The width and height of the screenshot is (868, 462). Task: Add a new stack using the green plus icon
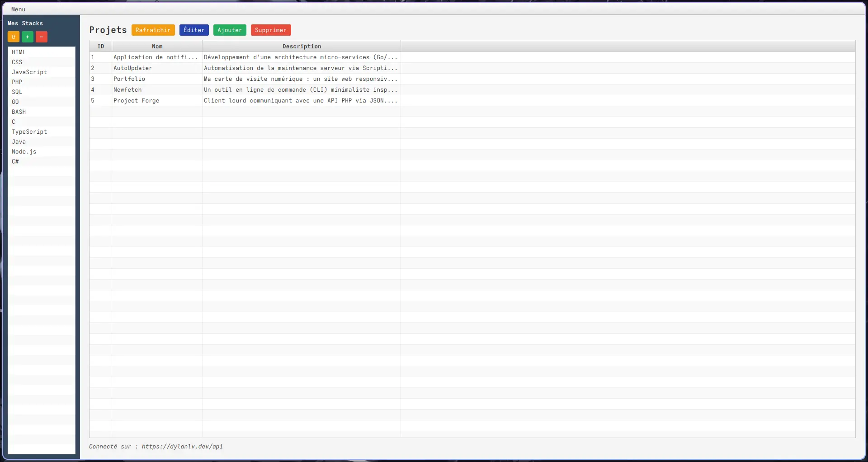27,37
